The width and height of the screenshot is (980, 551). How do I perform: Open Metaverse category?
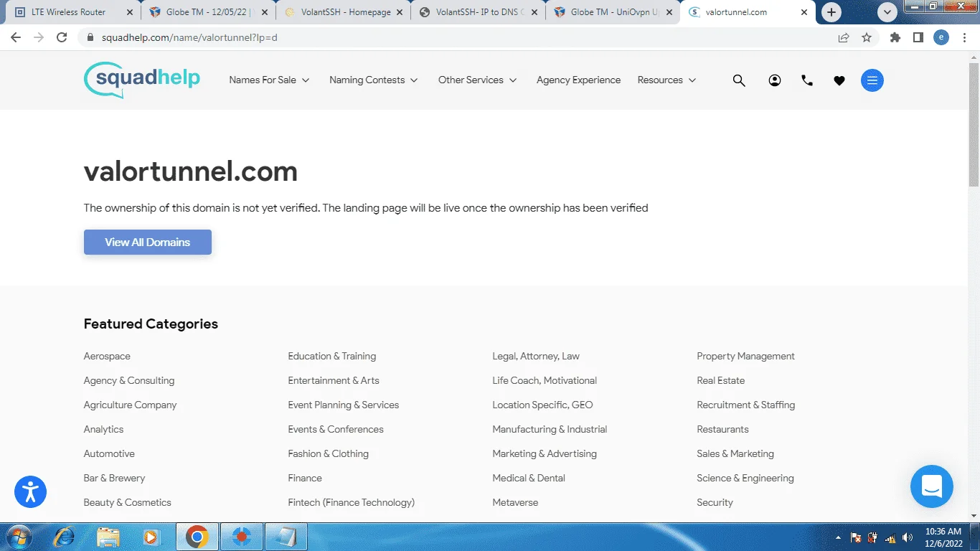click(515, 503)
